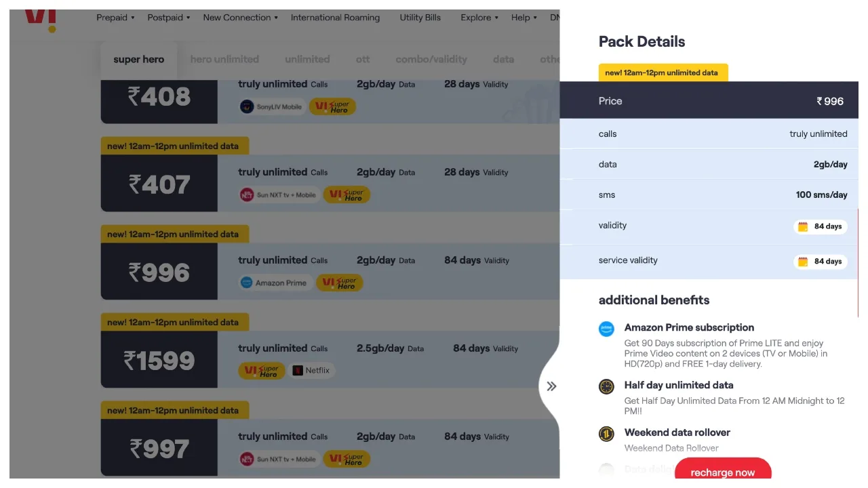The height and width of the screenshot is (488, 868).
Task: Select the ott plans tab
Action: click(363, 60)
